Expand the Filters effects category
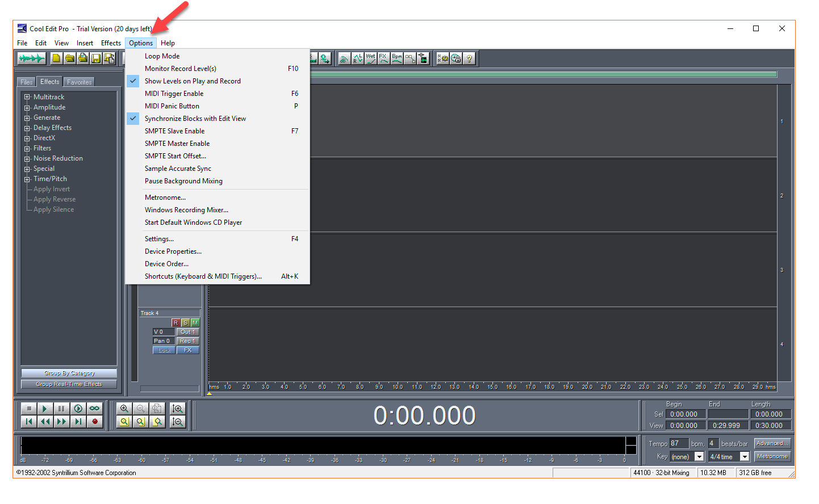Viewport: 819px width, 504px height. tap(27, 148)
